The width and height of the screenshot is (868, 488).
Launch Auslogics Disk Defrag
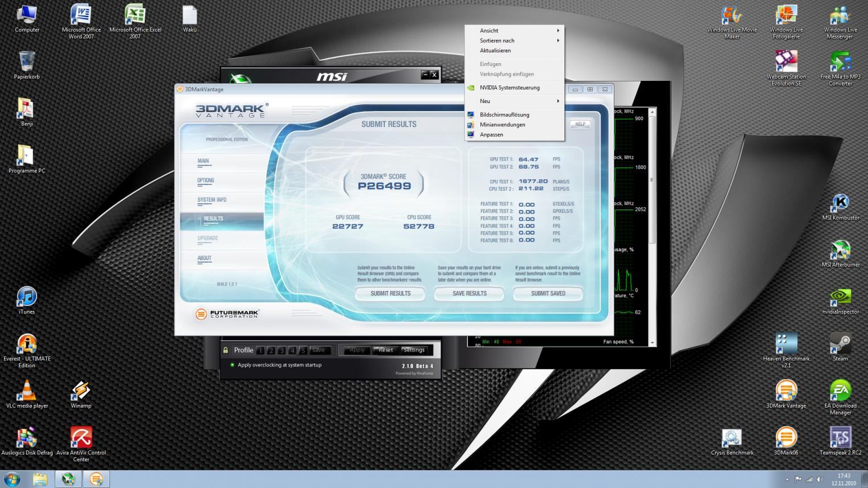(x=27, y=442)
